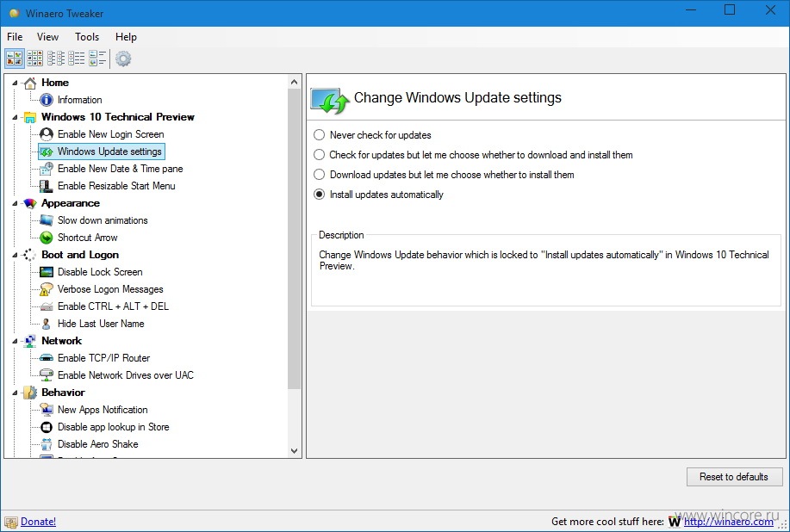Click Reset to defaults button

point(734,477)
